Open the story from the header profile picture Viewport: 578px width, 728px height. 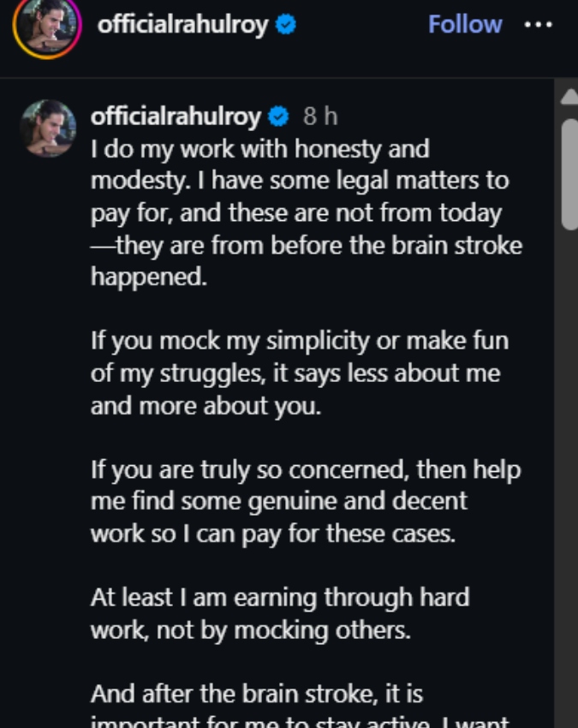(x=46, y=26)
